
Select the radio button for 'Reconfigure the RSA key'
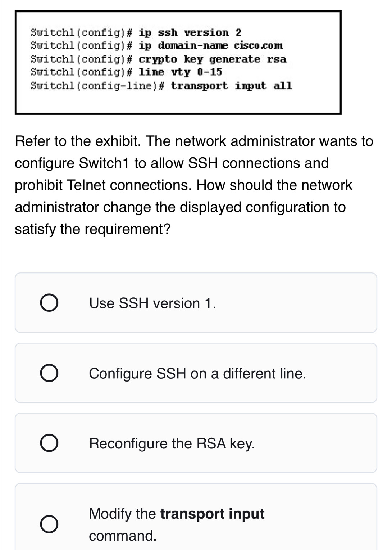pyautogui.click(x=50, y=443)
